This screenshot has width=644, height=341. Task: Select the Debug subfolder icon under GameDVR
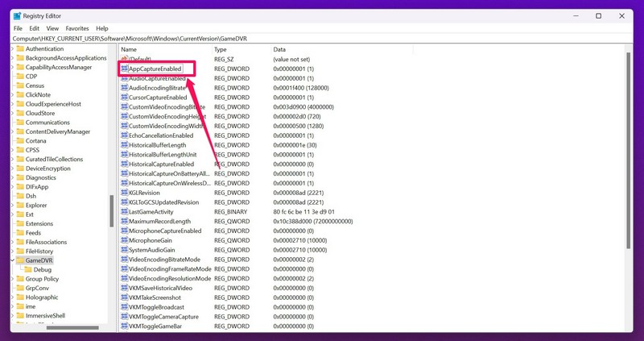coord(28,270)
